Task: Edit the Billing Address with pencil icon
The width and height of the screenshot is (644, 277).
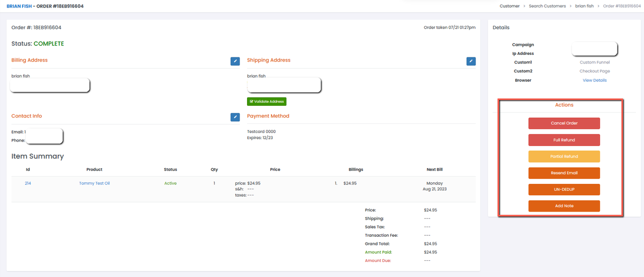Action: pyautogui.click(x=235, y=61)
